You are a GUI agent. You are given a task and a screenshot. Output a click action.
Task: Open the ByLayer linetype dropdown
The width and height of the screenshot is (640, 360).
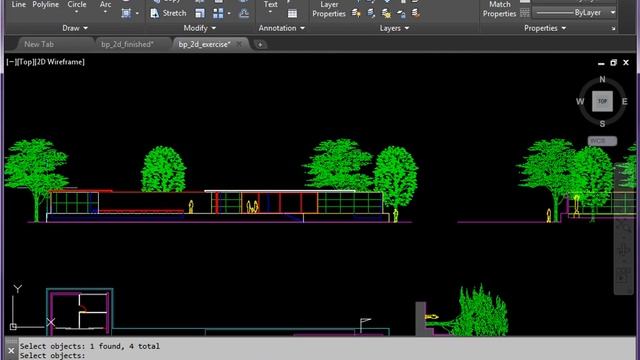click(613, 13)
